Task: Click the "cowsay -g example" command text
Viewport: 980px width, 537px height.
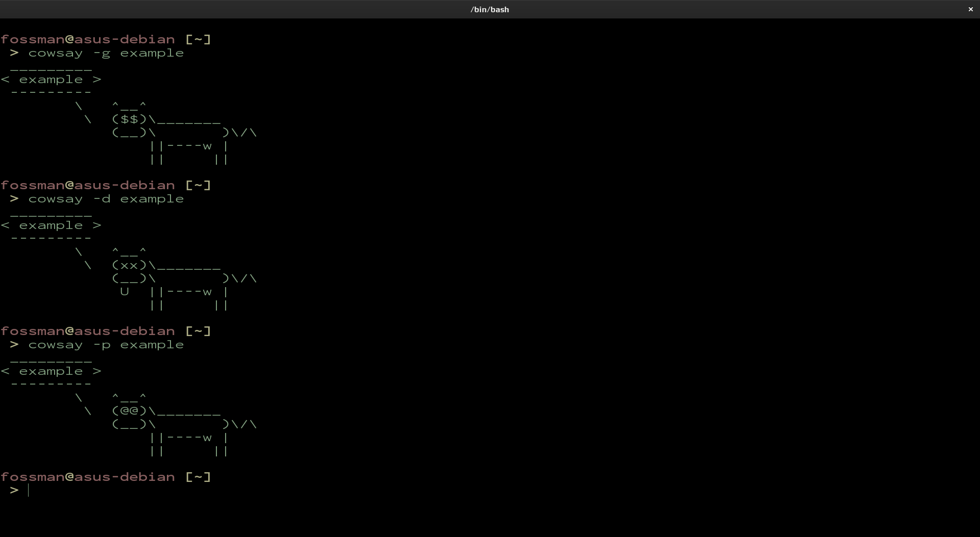Action: click(x=106, y=53)
